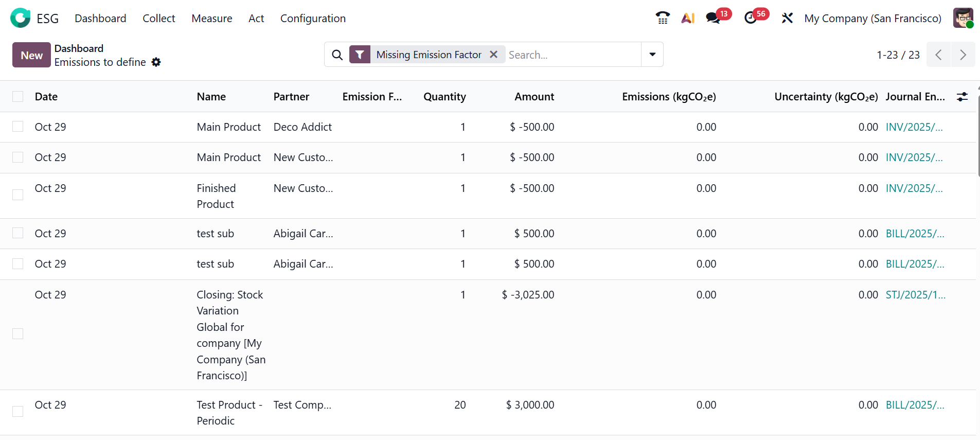The height and width of the screenshot is (440, 980).
Task: Click the New button
Action: pos(31,55)
